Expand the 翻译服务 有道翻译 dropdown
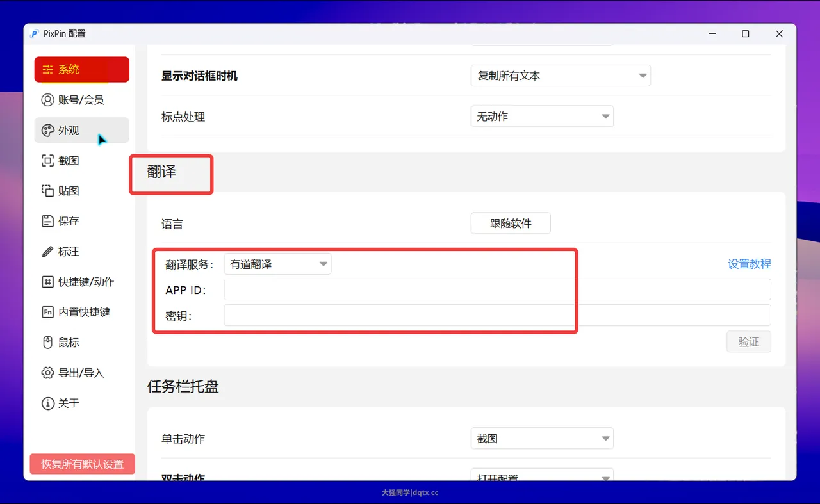The height and width of the screenshot is (504, 820). [x=277, y=264]
